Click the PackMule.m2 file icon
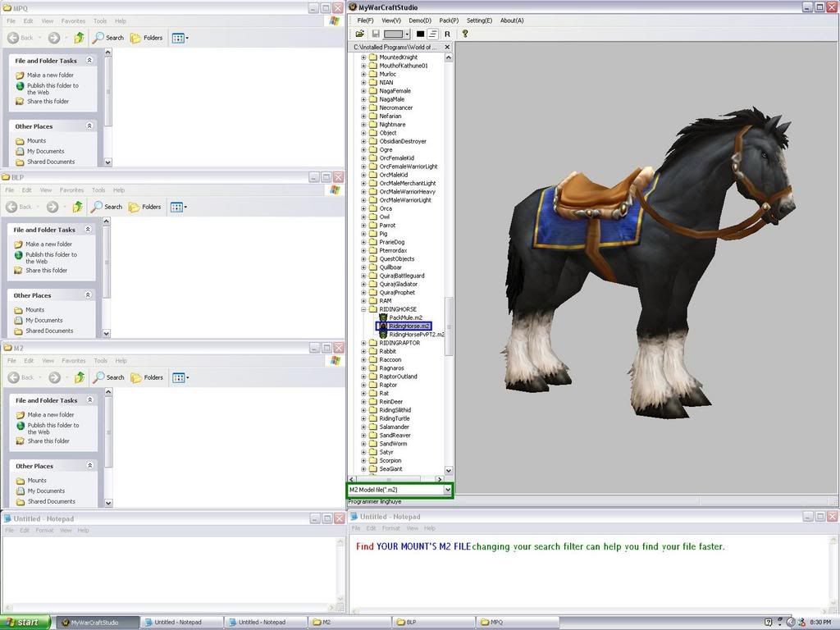840x630 pixels. click(383, 317)
